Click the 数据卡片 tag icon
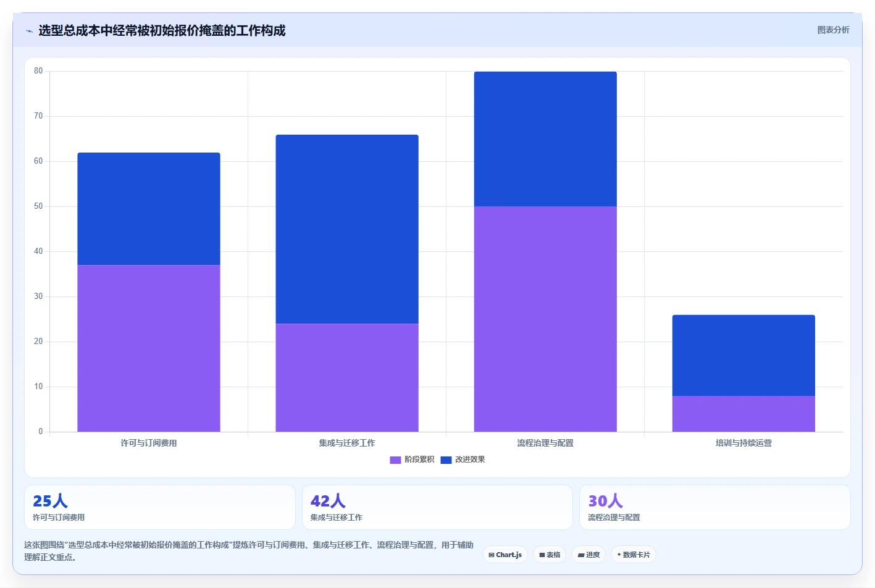 (619, 555)
